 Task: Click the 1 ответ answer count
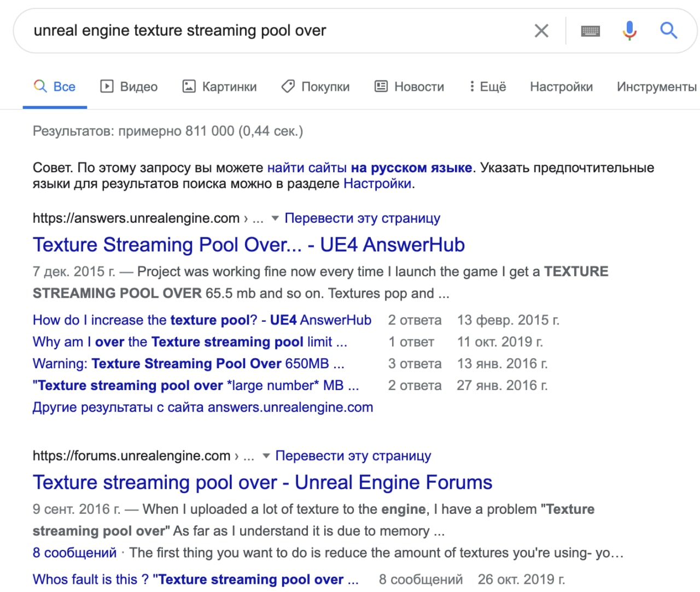click(x=411, y=342)
